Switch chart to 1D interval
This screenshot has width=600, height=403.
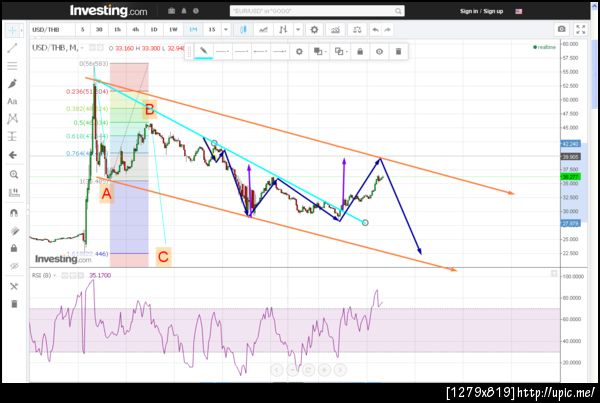click(154, 30)
